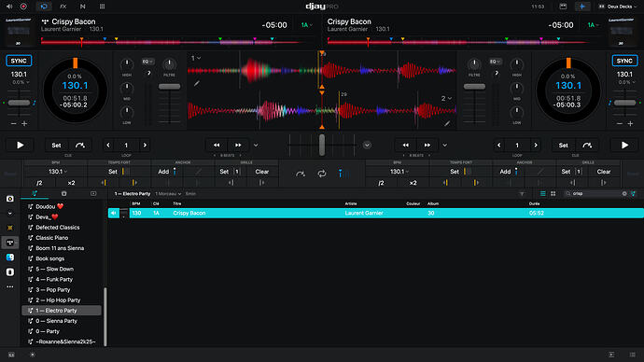Skip backward on the right deck
Viewport: 644px width, 362px height.
(406, 145)
